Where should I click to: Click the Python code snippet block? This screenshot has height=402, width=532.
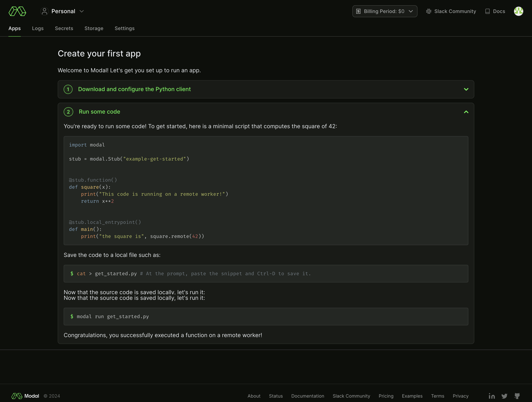click(x=266, y=191)
